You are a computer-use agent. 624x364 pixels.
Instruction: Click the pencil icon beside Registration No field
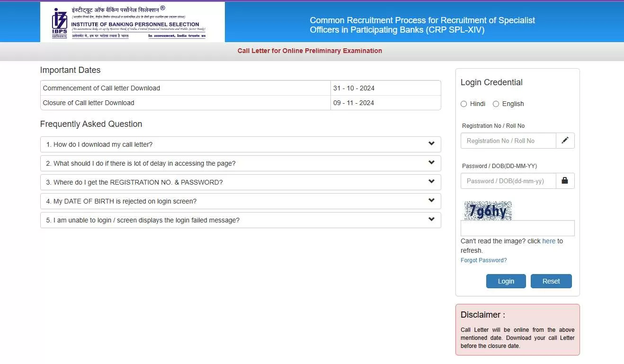565,141
